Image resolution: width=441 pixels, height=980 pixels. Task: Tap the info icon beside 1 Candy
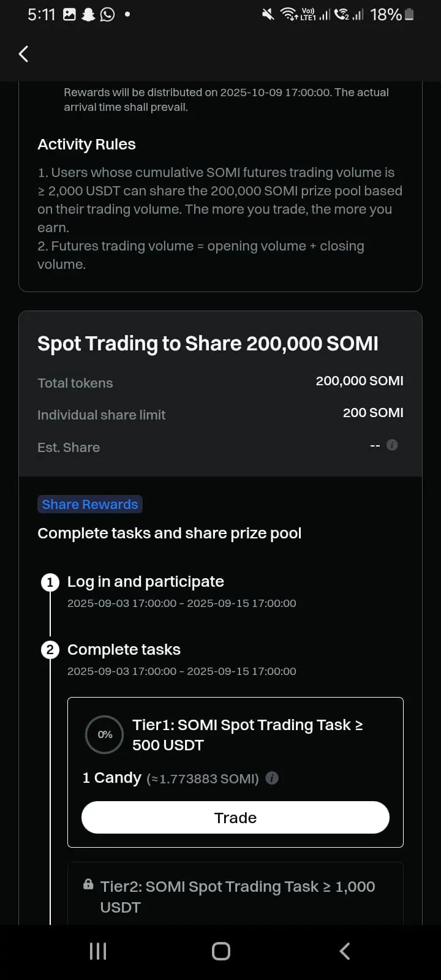(273, 778)
